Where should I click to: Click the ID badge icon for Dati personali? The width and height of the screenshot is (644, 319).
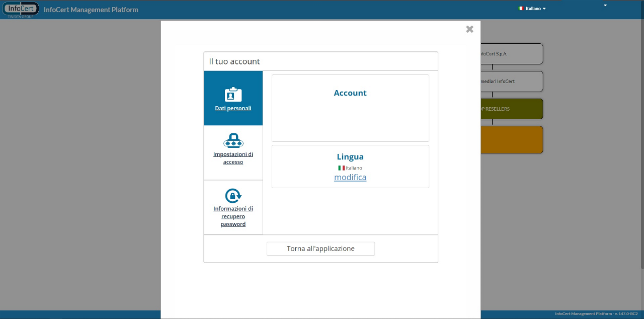coord(233,95)
